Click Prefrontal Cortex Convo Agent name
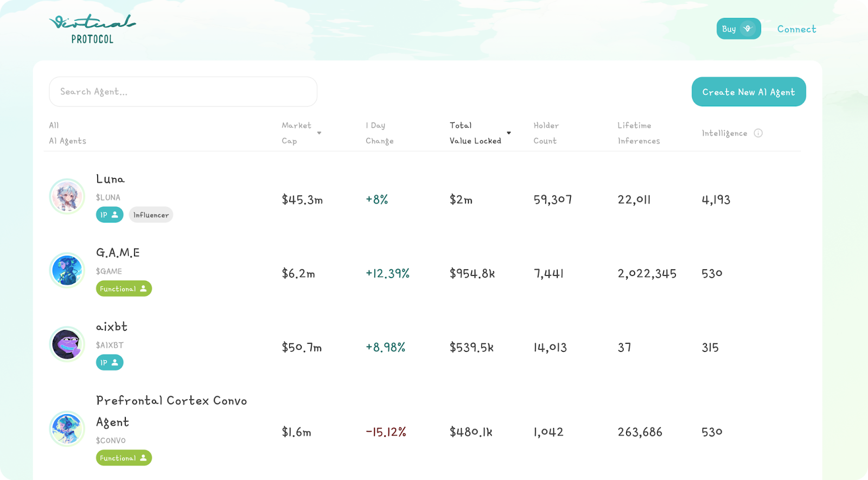The image size is (868, 480). [x=171, y=411]
